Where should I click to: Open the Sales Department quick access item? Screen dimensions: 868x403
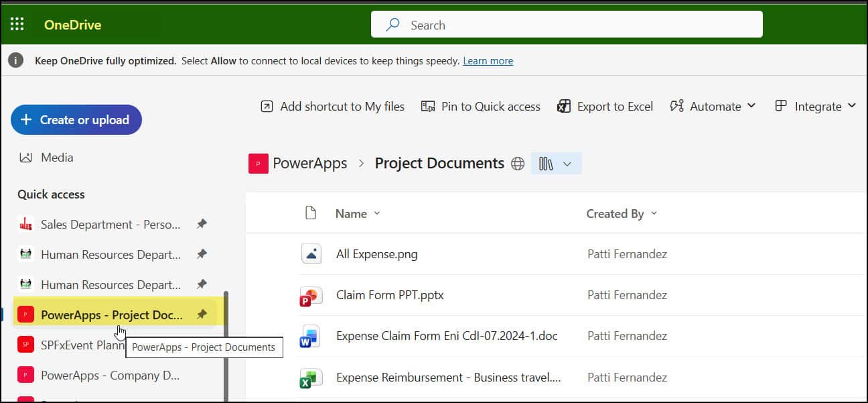[111, 225]
